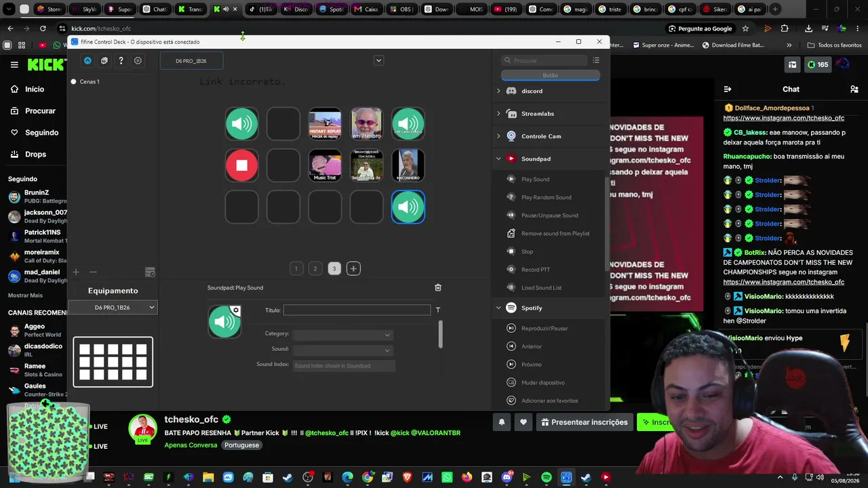Open the Apenas Conversa category link
The image size is (868, 488).
pos(191,445)
